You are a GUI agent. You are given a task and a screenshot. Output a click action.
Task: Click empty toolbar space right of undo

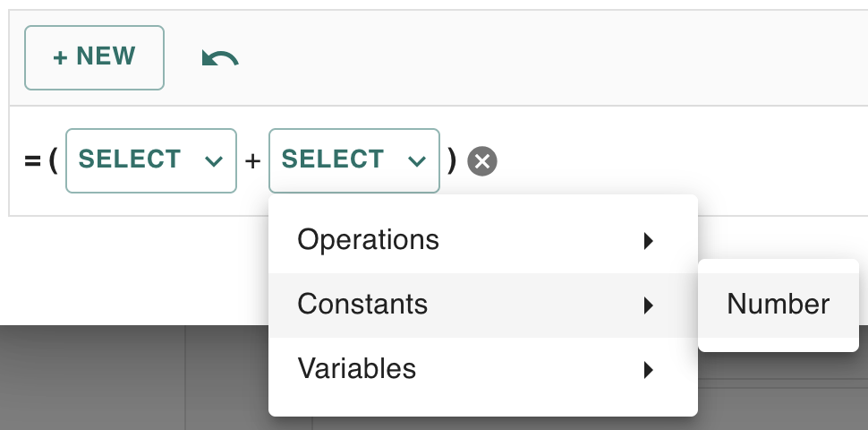[537, 59]
